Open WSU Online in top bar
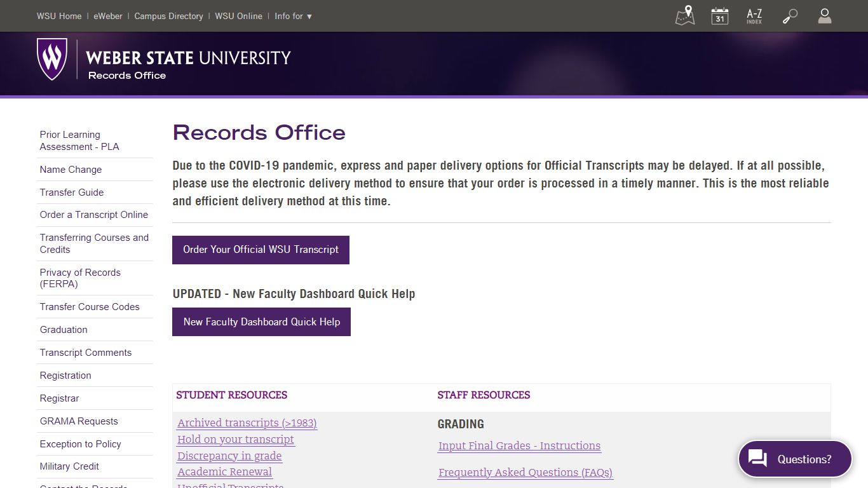The image size is (868, 488). tap(238, 16)
